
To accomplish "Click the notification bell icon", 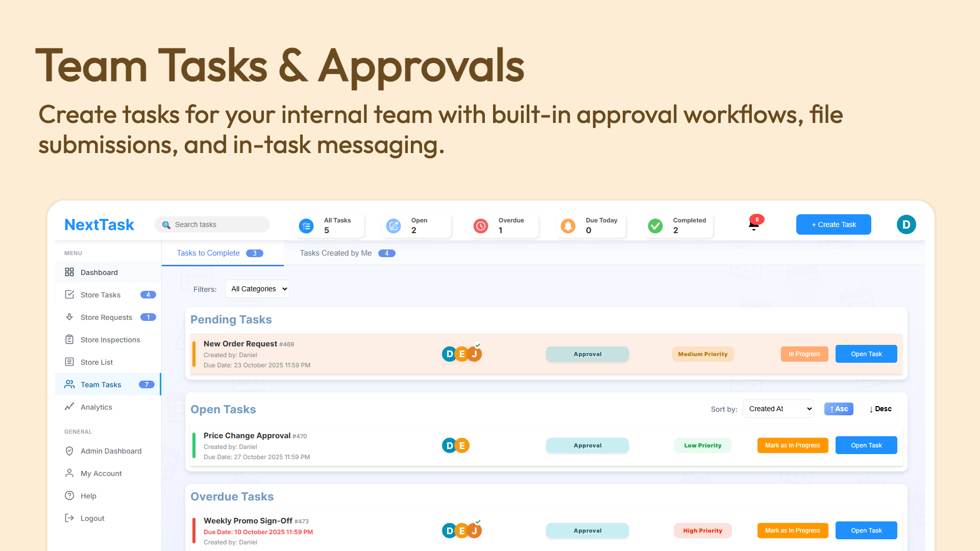I will (x=754, y=225).
